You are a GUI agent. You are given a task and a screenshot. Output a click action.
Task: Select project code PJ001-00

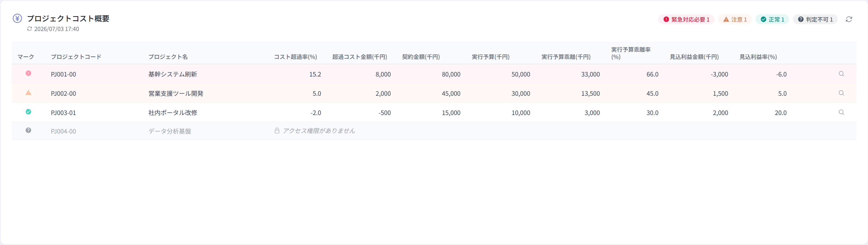click(x=63, y=74)
